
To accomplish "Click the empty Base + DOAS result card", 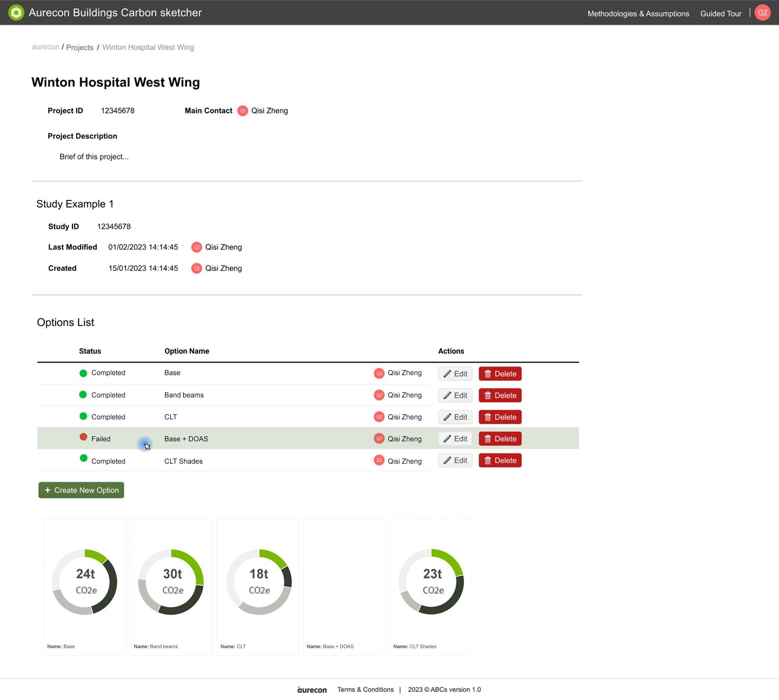I will [344, 586].
